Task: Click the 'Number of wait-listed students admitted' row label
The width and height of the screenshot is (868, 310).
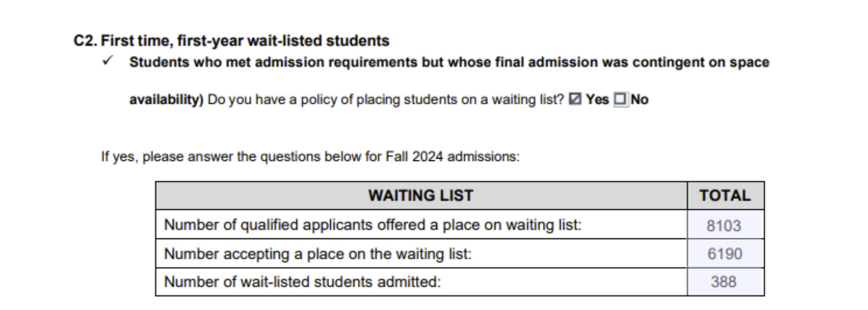Action: 302,281
